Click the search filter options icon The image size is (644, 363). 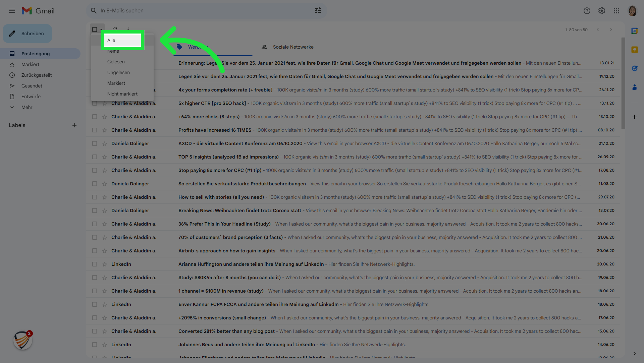[318, 11]
